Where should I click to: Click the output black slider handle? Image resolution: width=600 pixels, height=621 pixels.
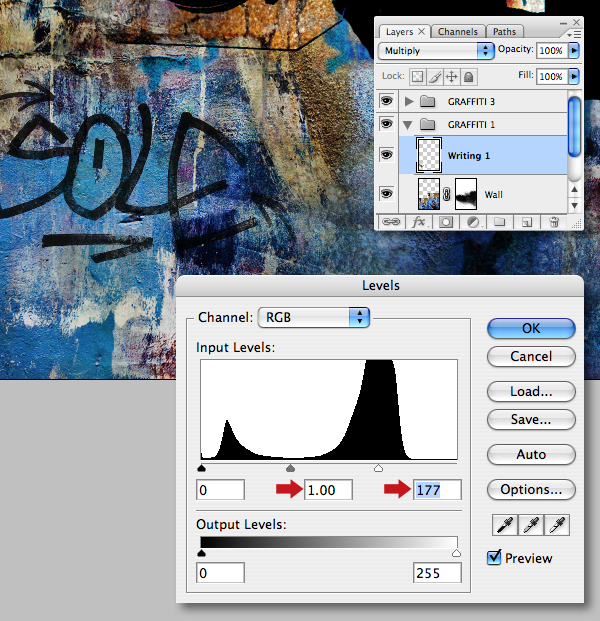[x=201, y=553]
